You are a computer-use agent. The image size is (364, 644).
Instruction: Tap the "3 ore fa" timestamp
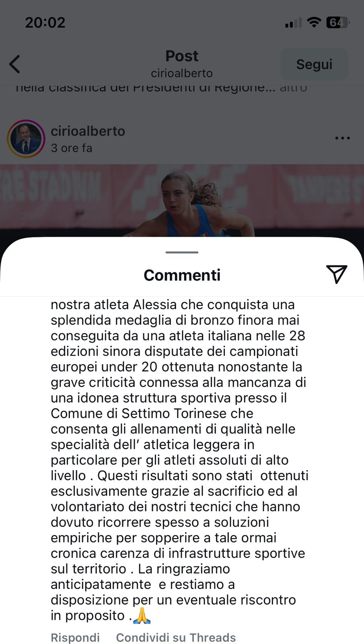72,148
